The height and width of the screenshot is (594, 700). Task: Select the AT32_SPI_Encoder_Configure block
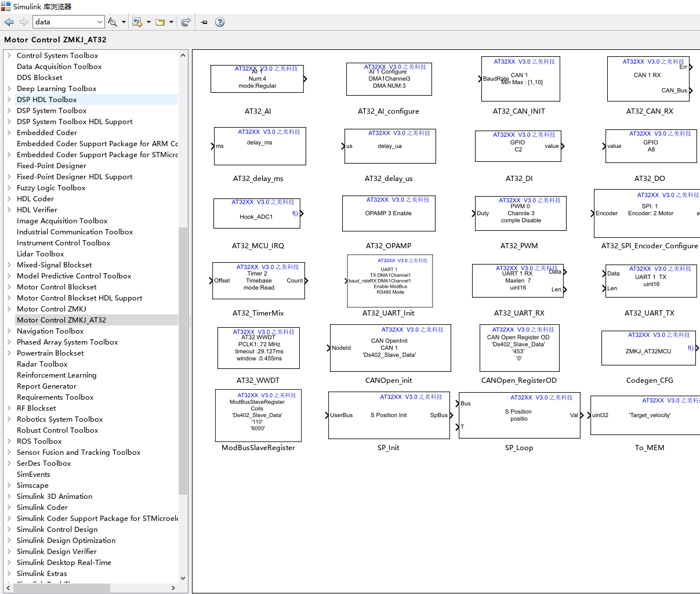coord(647,213)
